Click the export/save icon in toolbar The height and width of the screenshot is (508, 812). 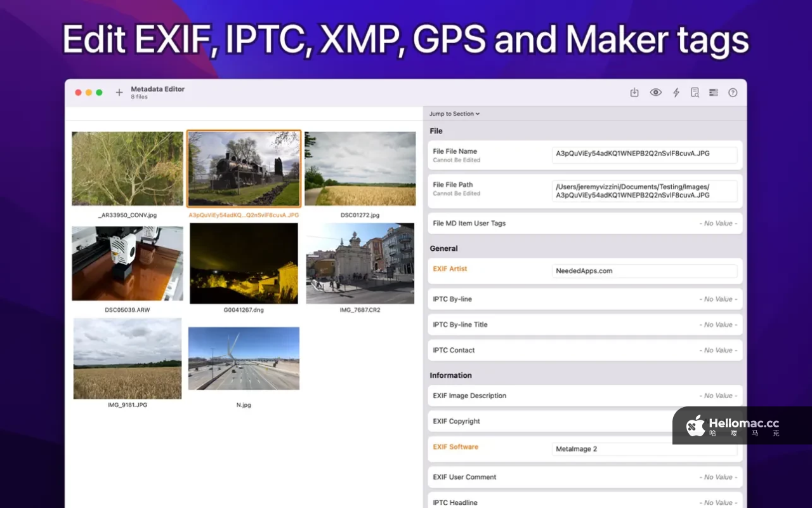tap(634, 93)
